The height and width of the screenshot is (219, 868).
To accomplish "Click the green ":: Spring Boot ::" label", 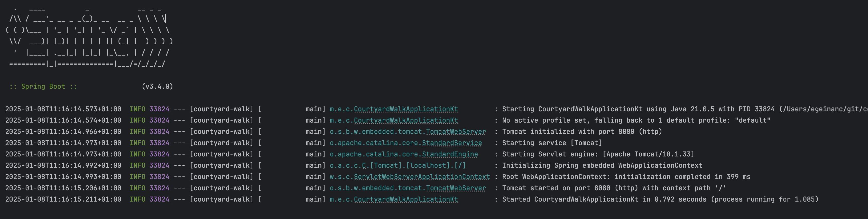I will (x=43, y=86).
